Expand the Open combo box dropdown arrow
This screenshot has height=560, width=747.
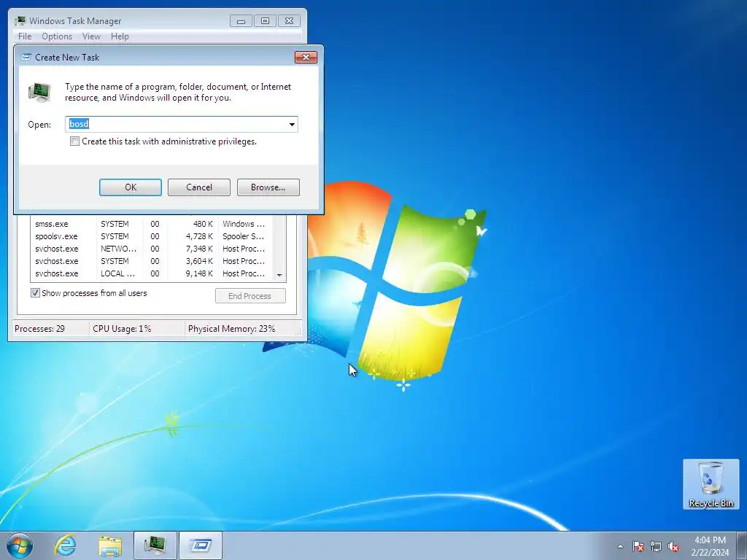coord(292,124)
